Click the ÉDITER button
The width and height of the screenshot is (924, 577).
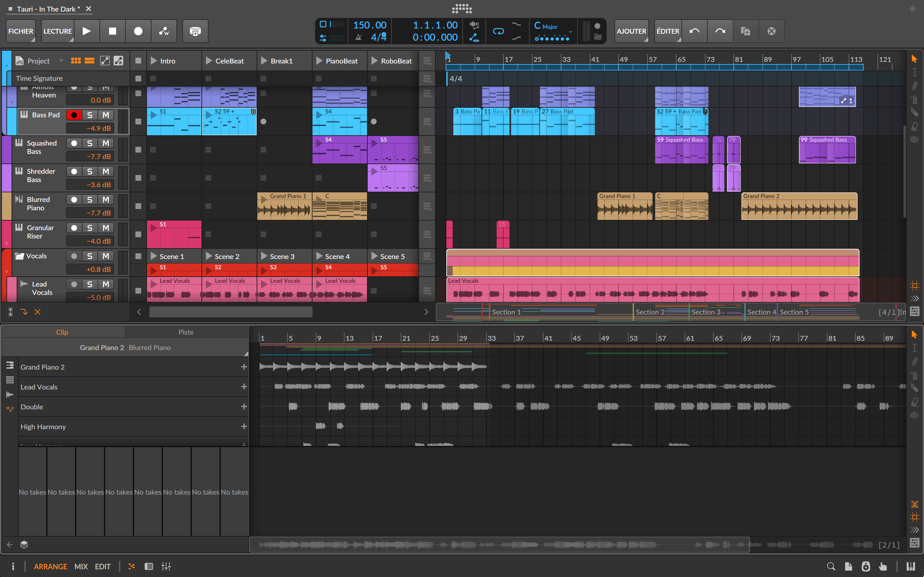(x=667, y=31)
